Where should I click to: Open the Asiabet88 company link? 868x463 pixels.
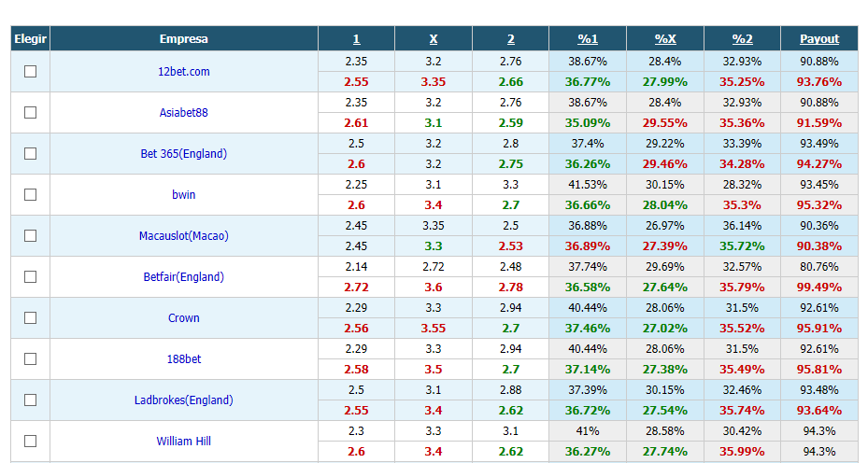point(184,112)
